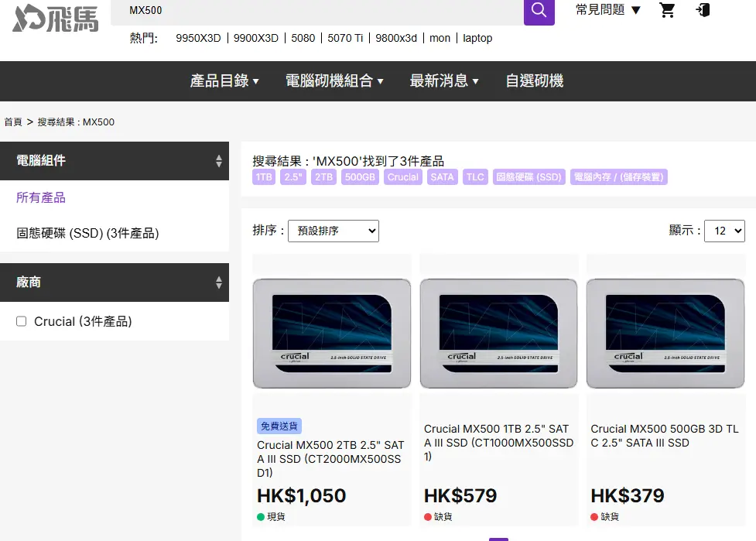The width and height of the screenshot is (756, 541).
Task: Click the Crucial filter tag
Action: (x=403, y=177)
